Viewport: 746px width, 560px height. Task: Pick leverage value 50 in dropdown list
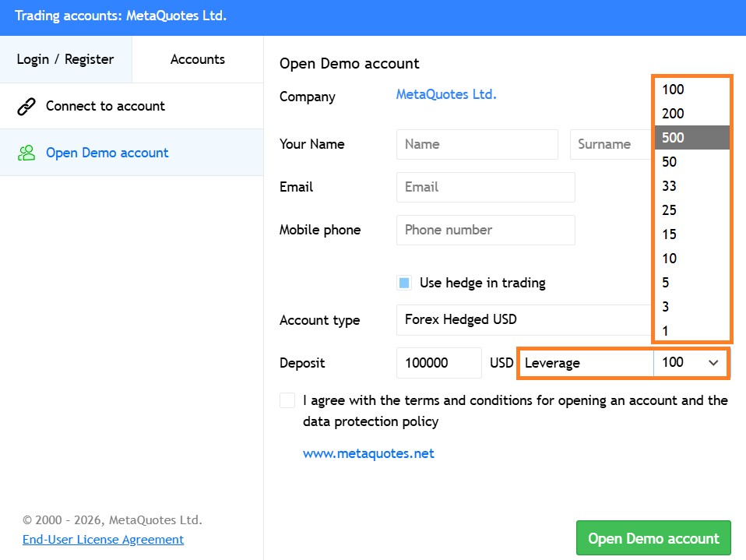(x=691, y=162)
